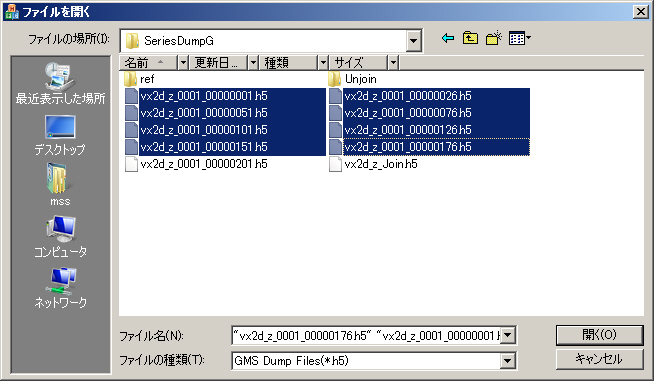The image size is (654, 381).
Task: Open the view menu icon
Action: coord(519,38)
